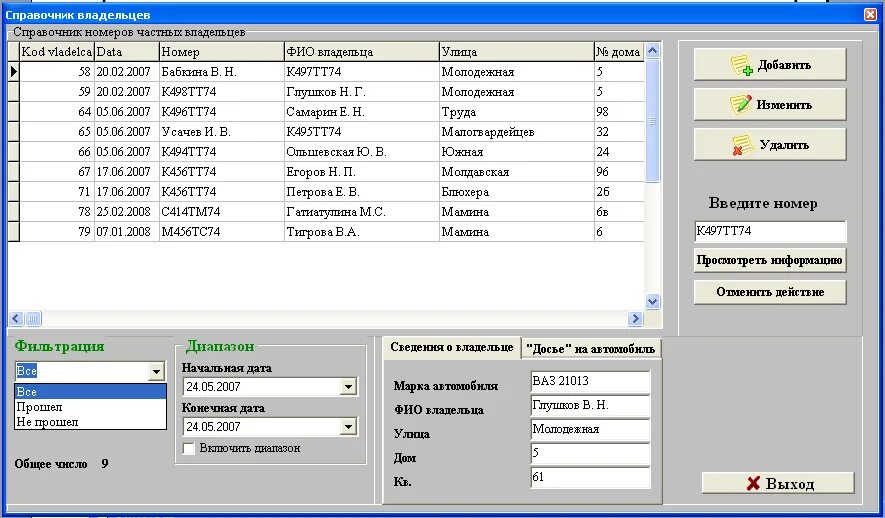Click cell Самарин Е. Н.
Image resolution: width=885 pixels, height=518 pixels.
click(x=362, y=112)
